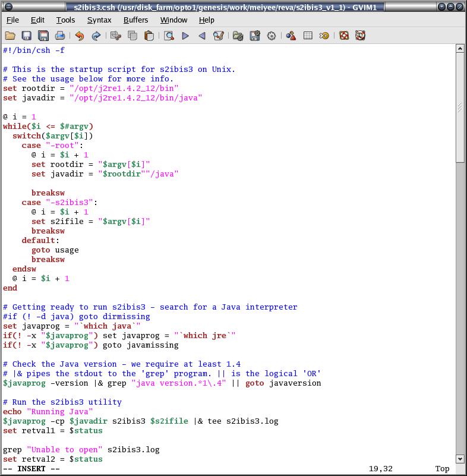
Task: Click the Paste clipboard icon
Action: pos(149,36)
